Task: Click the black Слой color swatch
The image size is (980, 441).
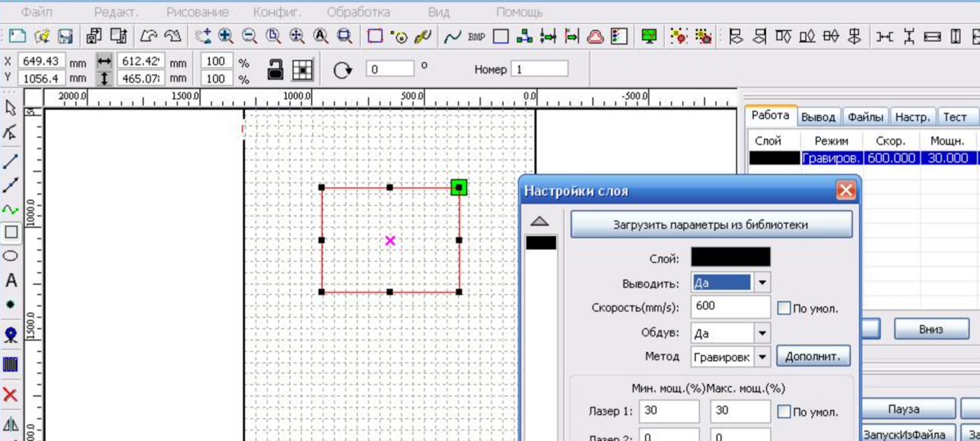Action: coord(731,257)
